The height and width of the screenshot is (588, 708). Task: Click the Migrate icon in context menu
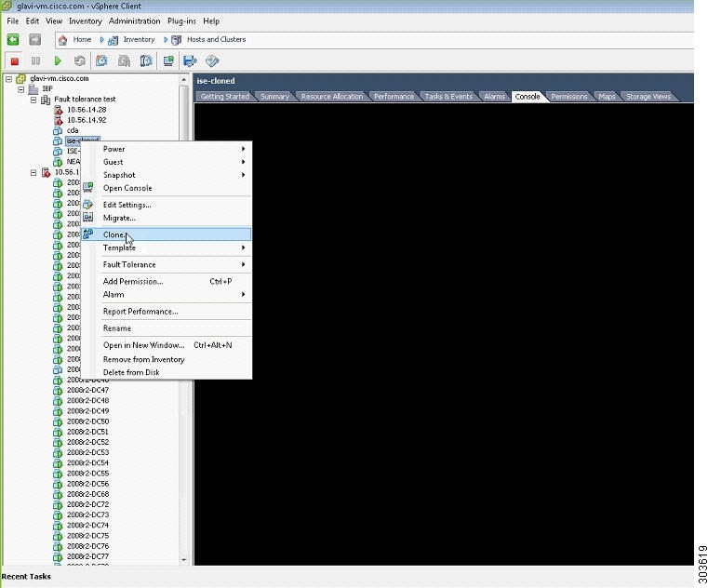[88, 218]
